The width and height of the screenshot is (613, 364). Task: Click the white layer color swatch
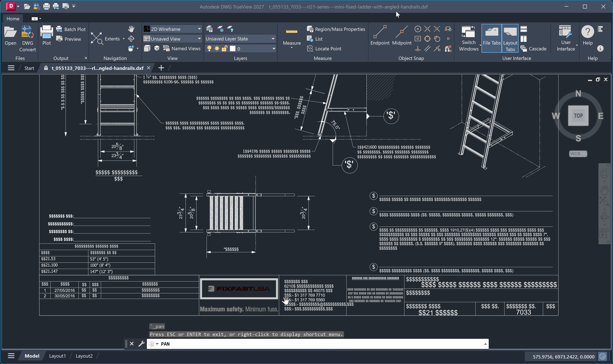[x=233, y=49]
